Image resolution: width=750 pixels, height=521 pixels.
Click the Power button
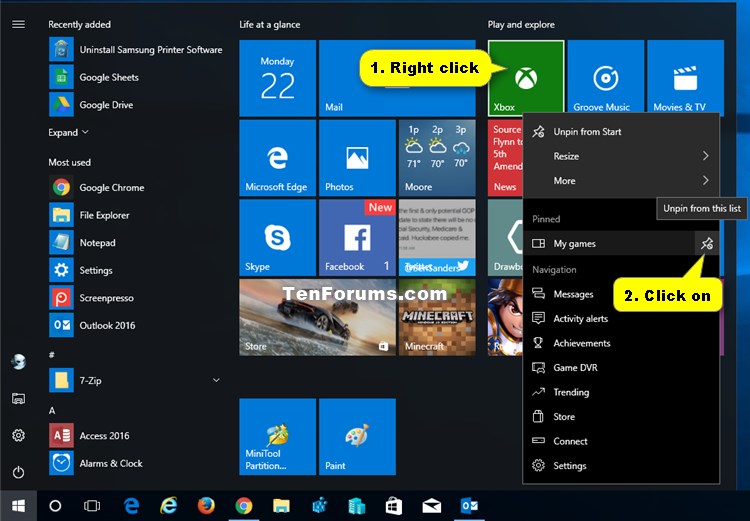19,473
